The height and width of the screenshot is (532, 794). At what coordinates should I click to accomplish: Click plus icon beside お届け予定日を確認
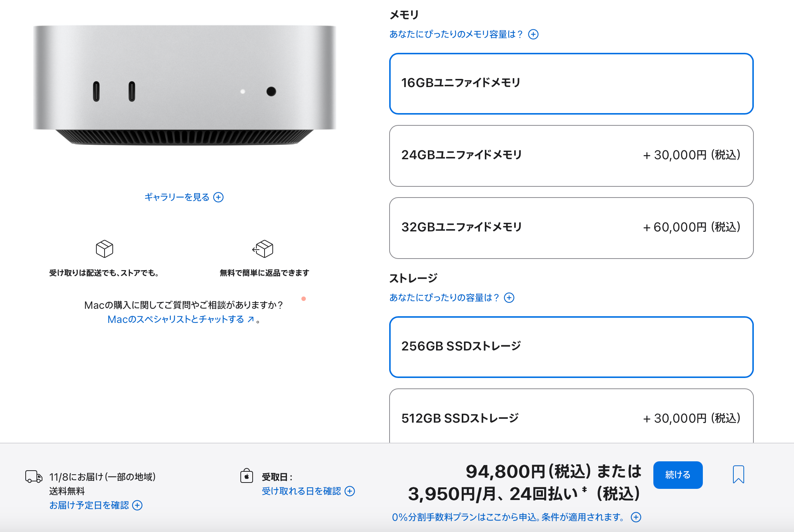[137, 505]
